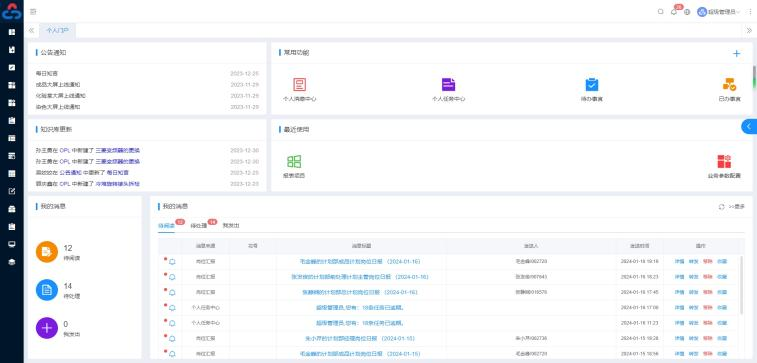Click the blue 待处理 circle icon
The image size is (757, 363).
tap(47, 290)
